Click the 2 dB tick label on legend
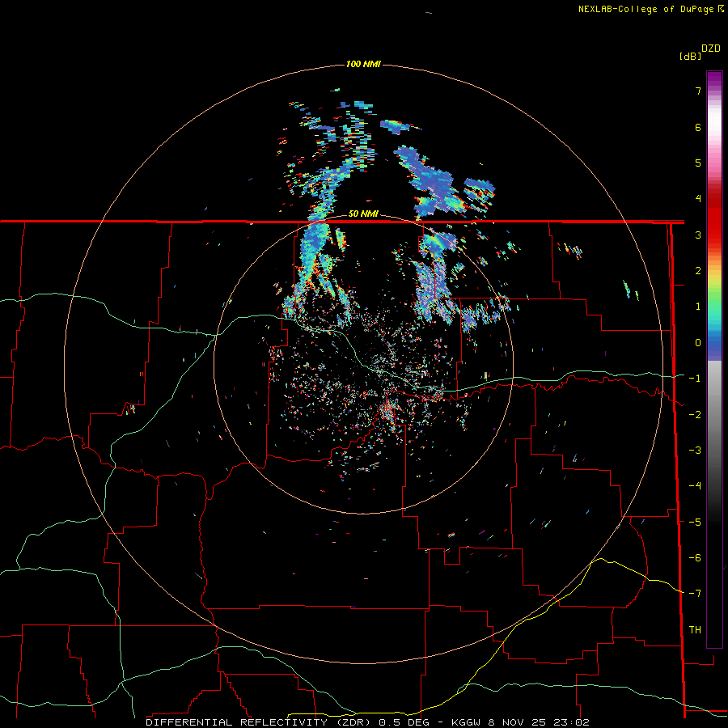The width and height of the screenshot is (728, 728). point(698,271)
